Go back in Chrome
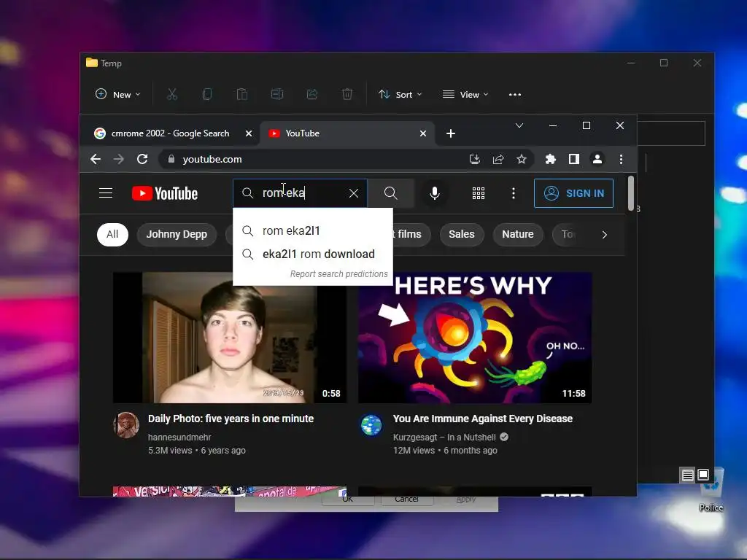The image size is (747, 560). click(96, 159)
